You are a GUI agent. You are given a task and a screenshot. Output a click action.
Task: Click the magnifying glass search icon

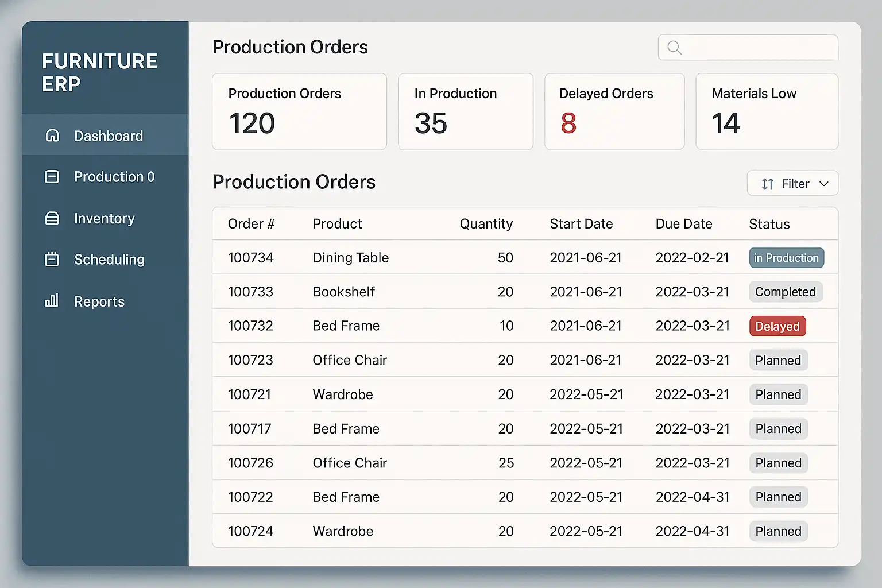(x=675, y=48)
